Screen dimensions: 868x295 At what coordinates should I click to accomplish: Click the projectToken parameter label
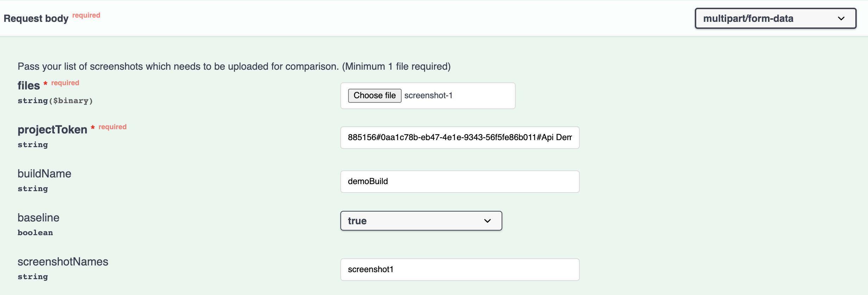(52, 130)
